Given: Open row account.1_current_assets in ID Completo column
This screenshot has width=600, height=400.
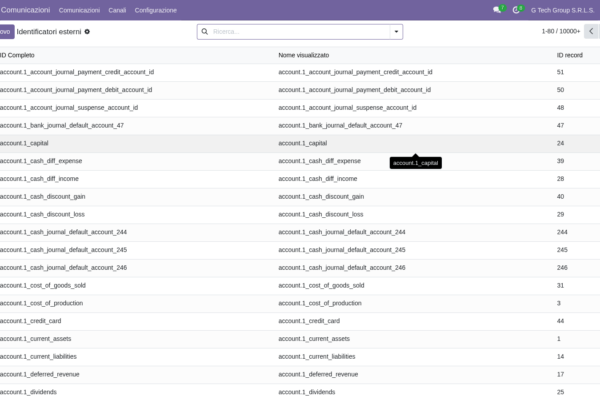Looking at the screenshot, I should point(36,339).
